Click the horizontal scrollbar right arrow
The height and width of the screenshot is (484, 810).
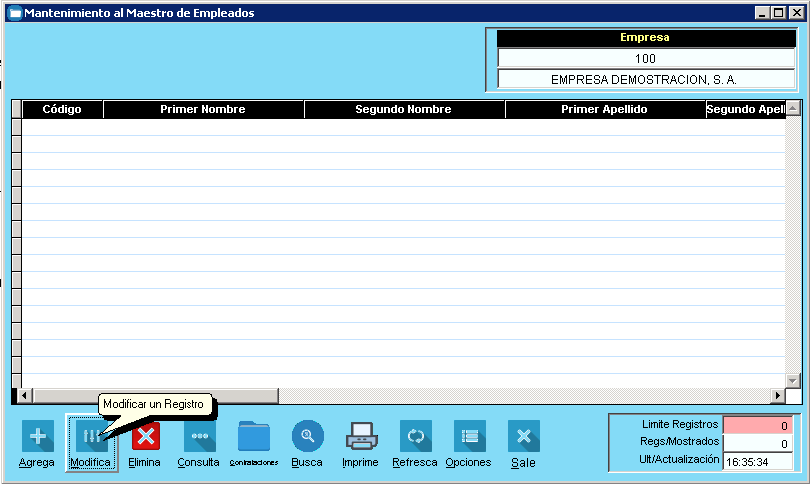777,396
